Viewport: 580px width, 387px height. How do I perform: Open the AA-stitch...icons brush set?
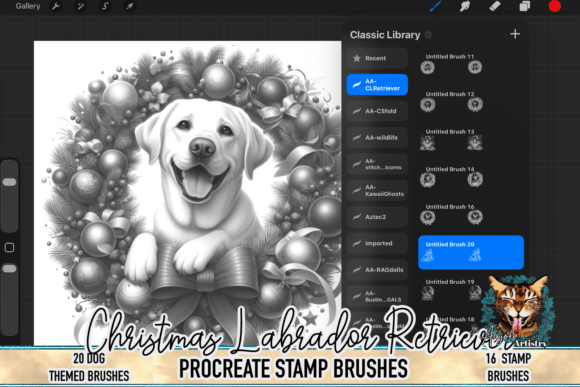[377, 164]
